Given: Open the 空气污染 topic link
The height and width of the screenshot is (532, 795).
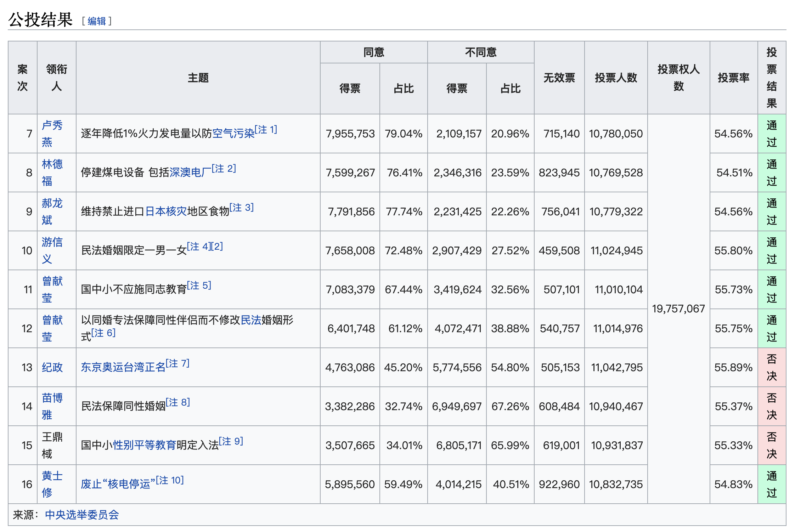Looking at the screenshot, I should point(233,134).
